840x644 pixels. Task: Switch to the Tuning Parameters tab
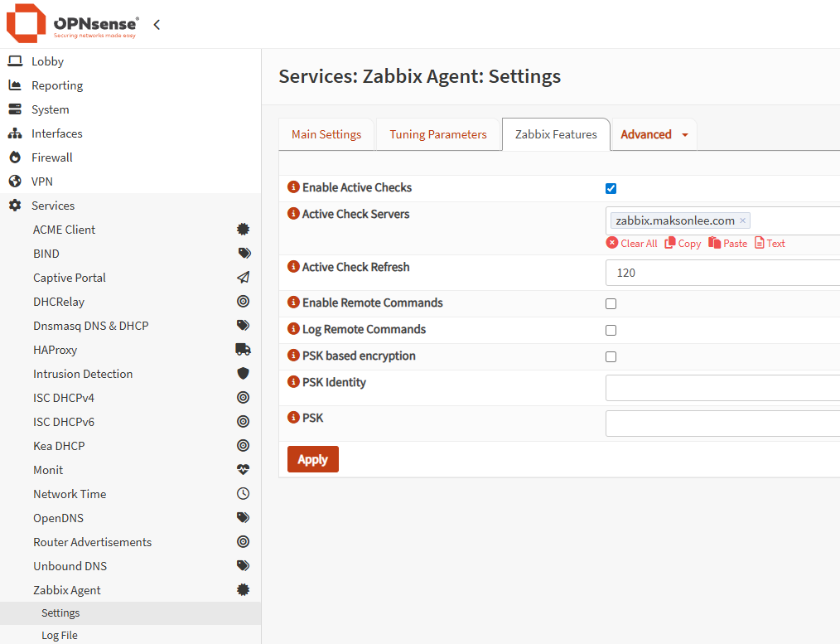(438, 134)
